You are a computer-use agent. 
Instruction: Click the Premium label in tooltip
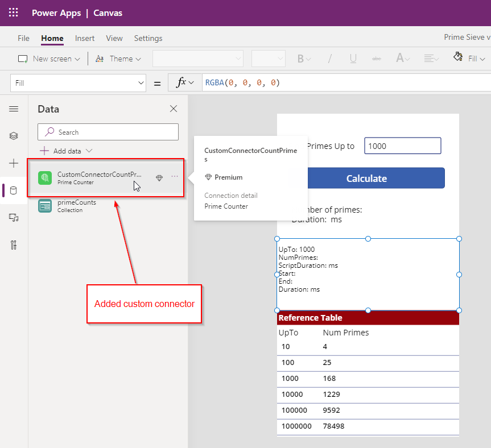tap(228, 177)
